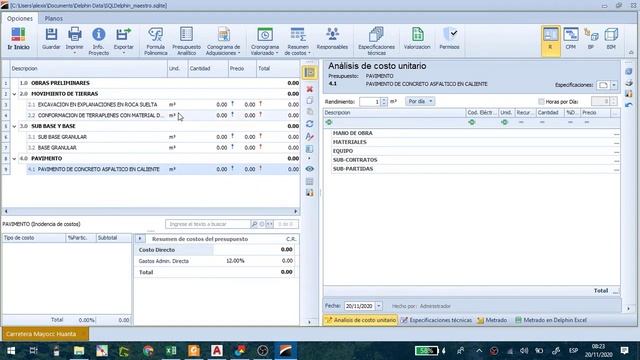
Task: Collapse 2.0 MOVIMIENTO DE TIERRAS group
Action: click(14, 94)
